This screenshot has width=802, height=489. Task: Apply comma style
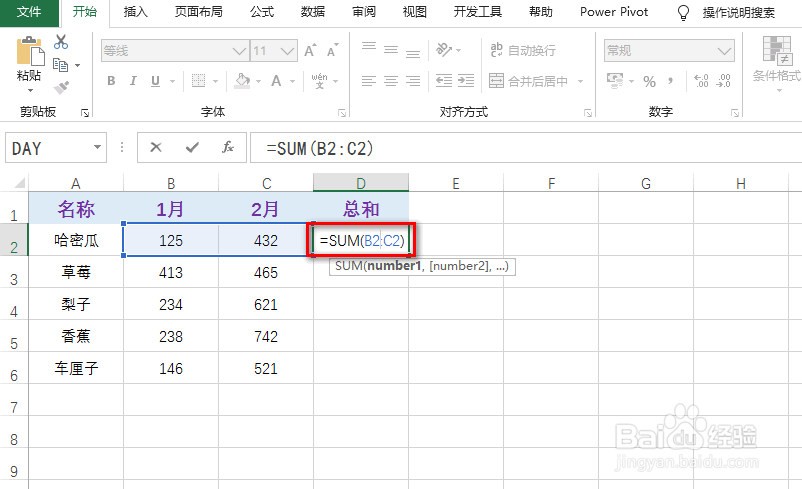(670, 81)
